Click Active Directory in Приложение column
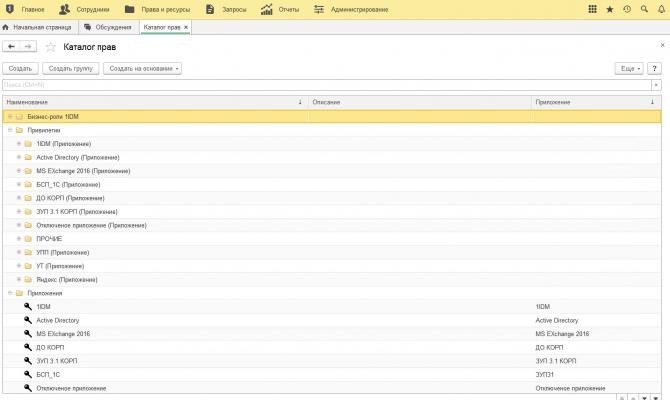 557,320
